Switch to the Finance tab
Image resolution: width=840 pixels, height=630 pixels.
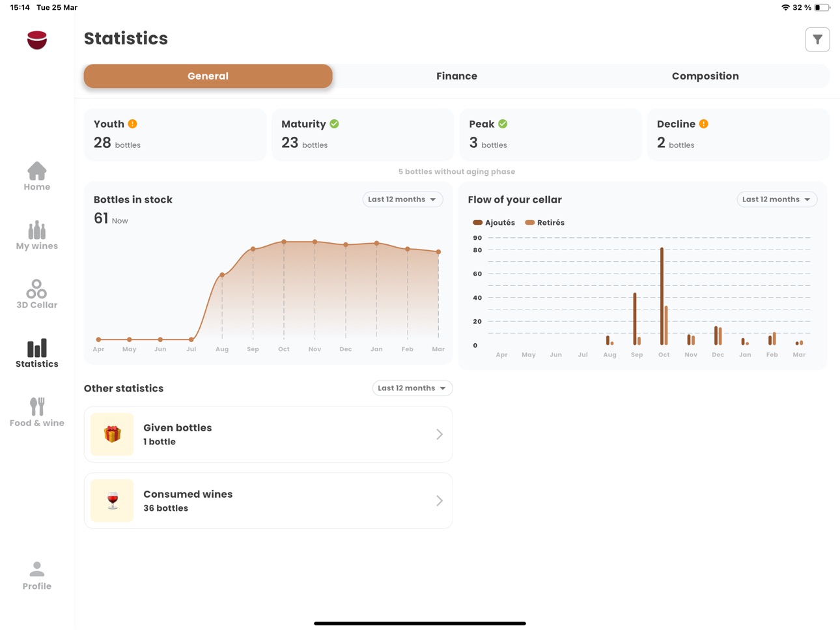click(456, 76)
